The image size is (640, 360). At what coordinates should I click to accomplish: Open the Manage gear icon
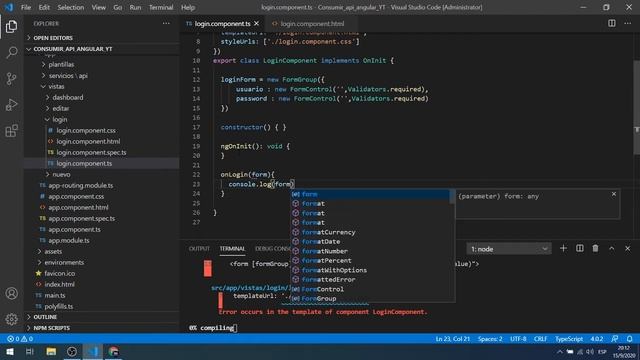click(x=11, y=319)
